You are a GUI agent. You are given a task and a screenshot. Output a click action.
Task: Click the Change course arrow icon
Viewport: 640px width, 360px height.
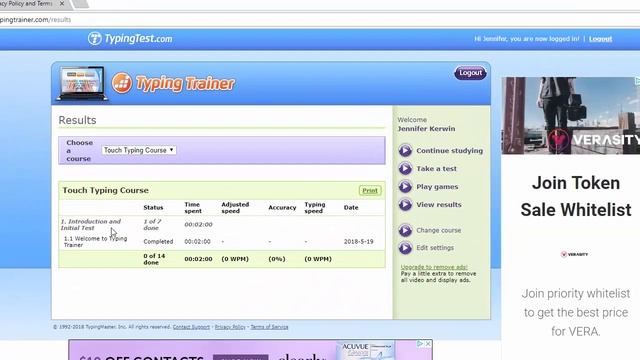[x=405, y=230]
